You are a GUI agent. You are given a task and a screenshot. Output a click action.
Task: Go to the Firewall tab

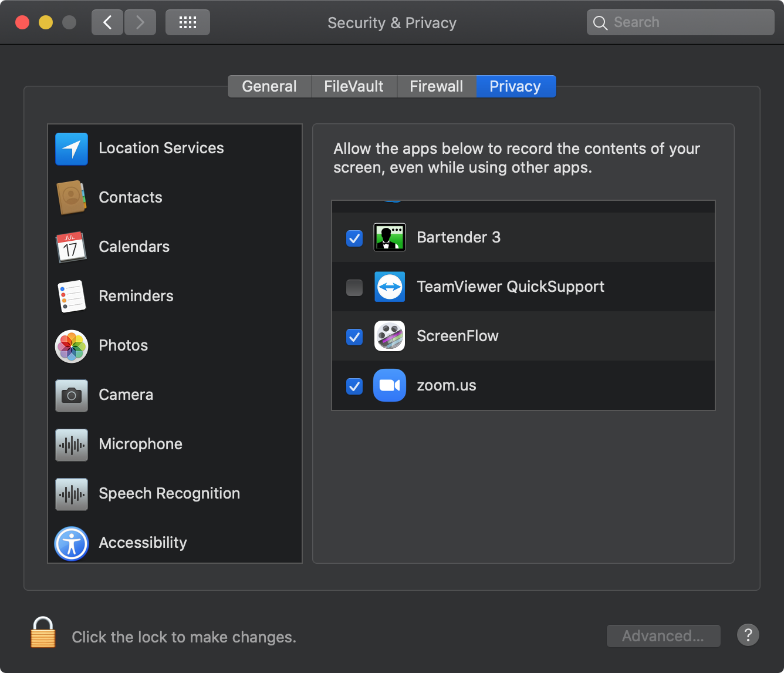point(436,86)
